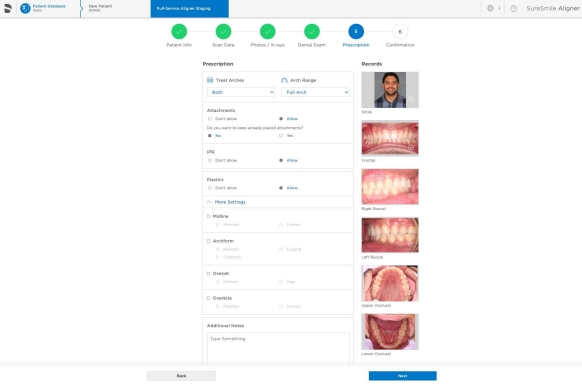Open the help question mark icon
The height and width of the screenshot is (384, 582).
[513, 9]
